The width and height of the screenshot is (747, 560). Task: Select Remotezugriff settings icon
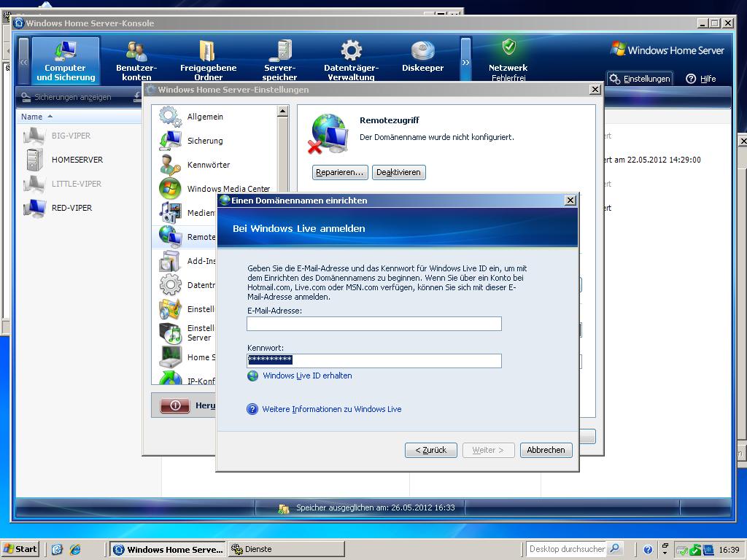pyautogui.click(x=170, y=237)
